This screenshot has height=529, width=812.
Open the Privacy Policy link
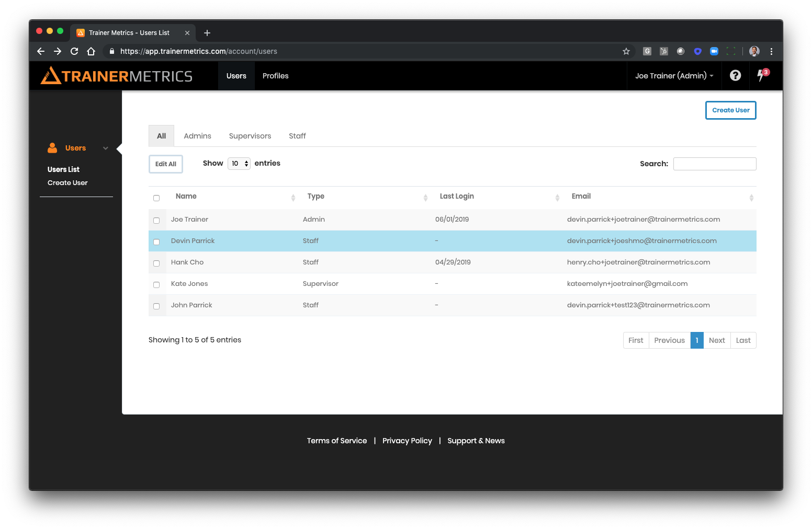tap(407, 441)
